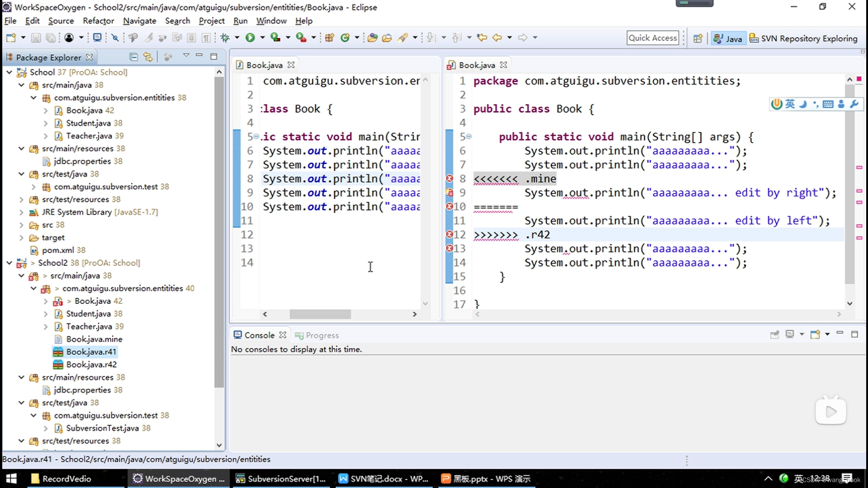Click the Windows Start button

pyautogui.click(x=11, y=479)
